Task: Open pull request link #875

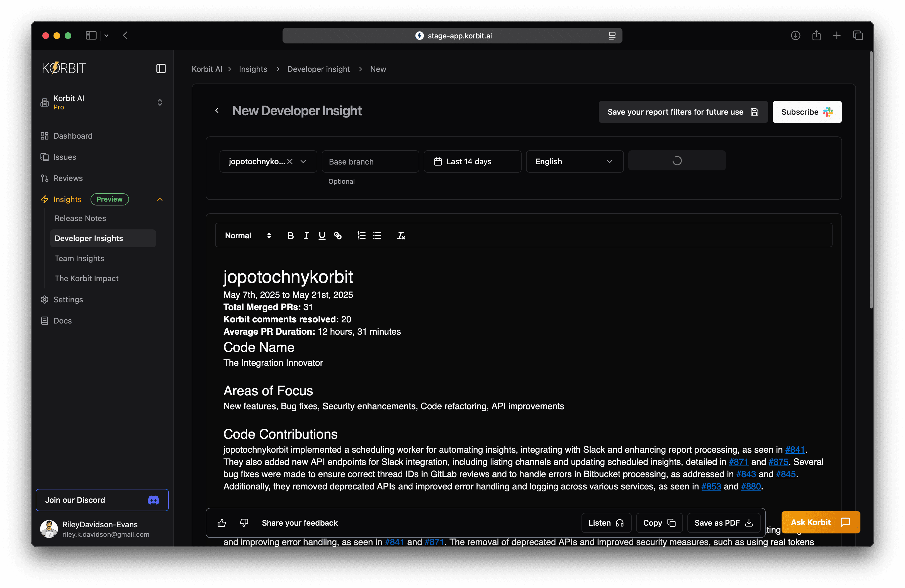Action: click(x=778, y=462)
